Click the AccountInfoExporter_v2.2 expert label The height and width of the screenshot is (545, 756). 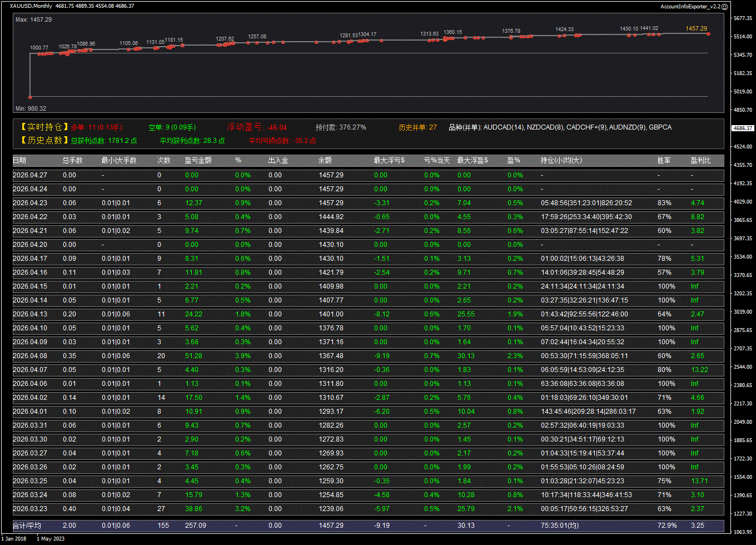(x=690, y=6)
